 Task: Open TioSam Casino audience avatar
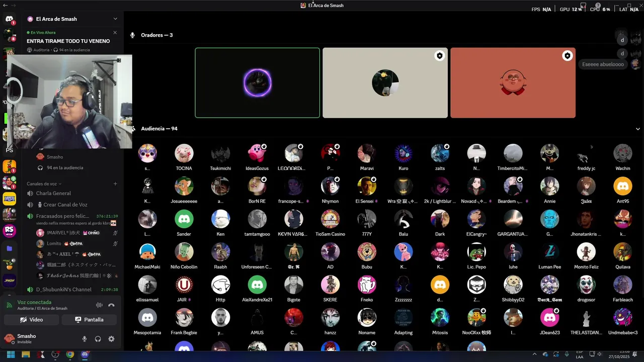pyautogui.click(x=330, y=219)
